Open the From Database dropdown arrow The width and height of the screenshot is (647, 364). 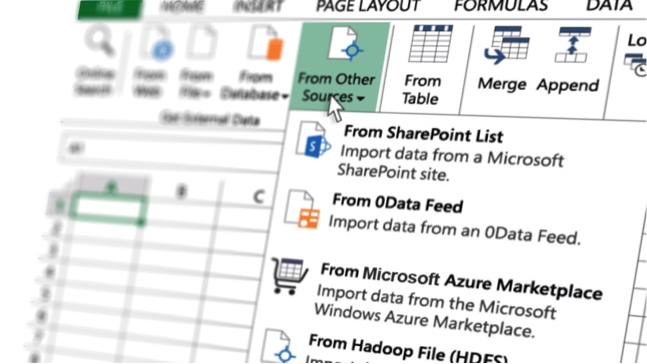pyautogui.click(x=285, y=97)
